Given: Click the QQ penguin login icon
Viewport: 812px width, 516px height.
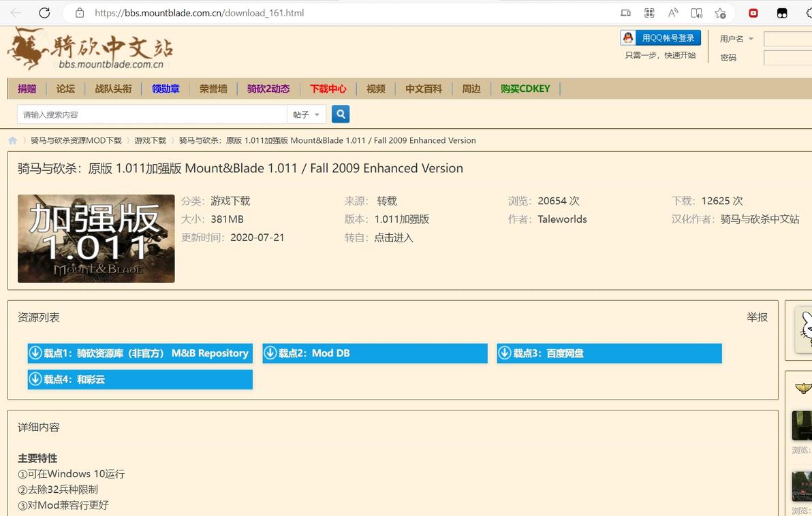Looking at the screenshot, I should click(x=628, y=38).
